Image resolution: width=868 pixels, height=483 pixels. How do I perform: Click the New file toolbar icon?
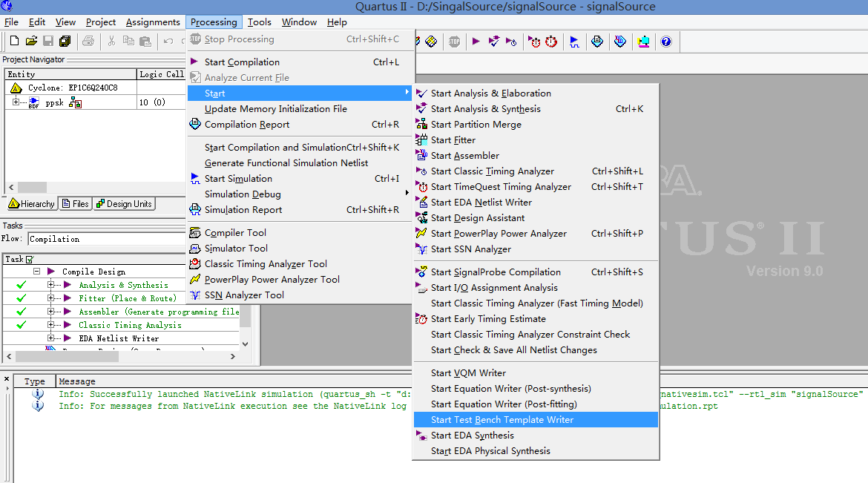click(x=14, y=41)
